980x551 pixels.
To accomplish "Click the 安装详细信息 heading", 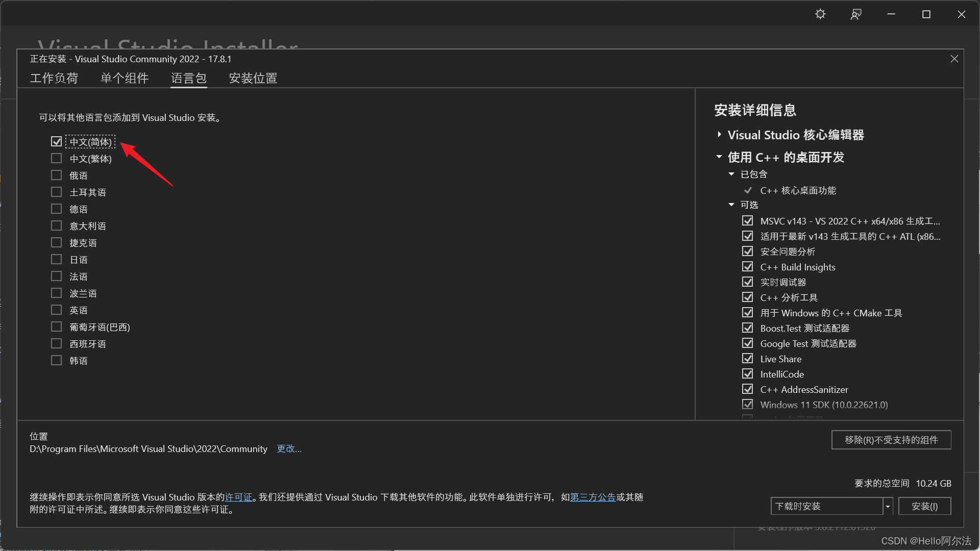I will (755, 110).
